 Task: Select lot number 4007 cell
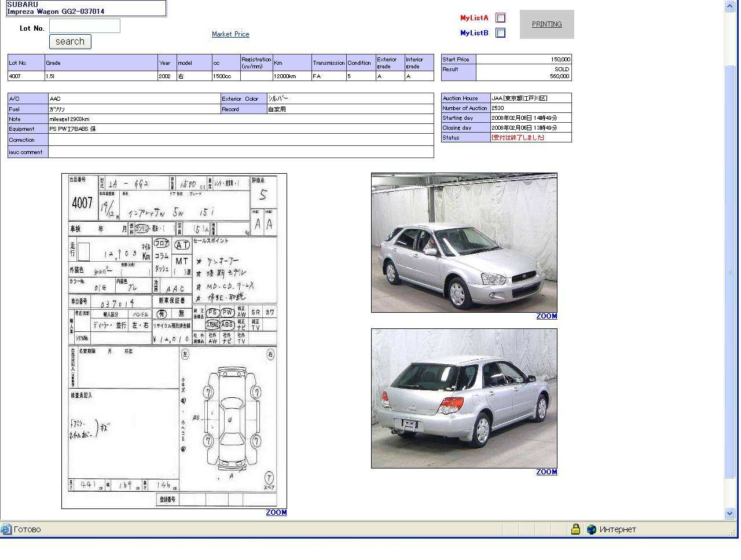pos(26,76)
